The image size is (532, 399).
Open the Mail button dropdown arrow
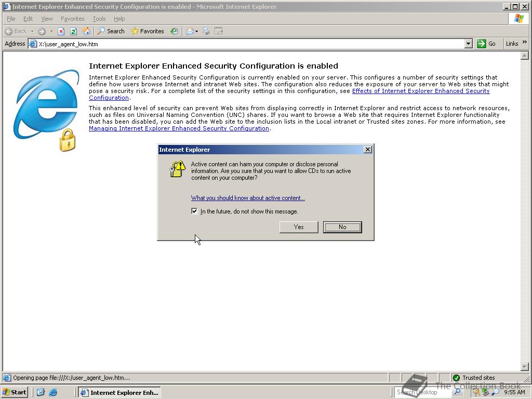coord(196,32)
